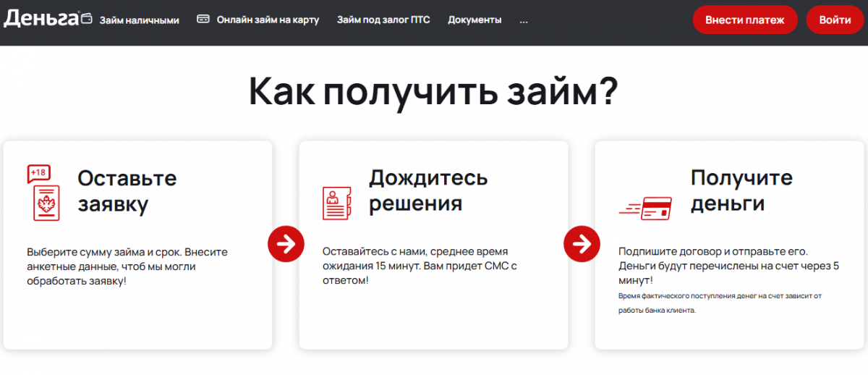Click the Как получить займ? heading
The image size is (868, 375).
click(433, 93)
